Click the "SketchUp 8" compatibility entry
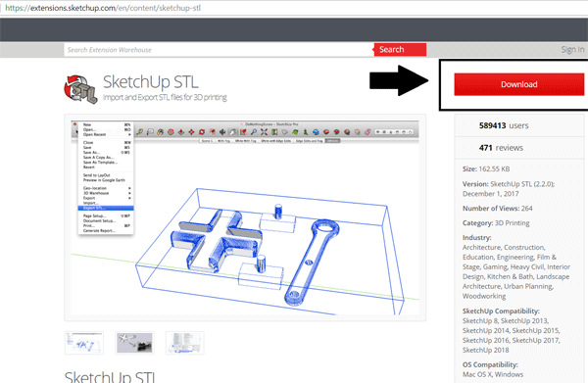The height and width of the screenshot is (383, 588). 480,320
